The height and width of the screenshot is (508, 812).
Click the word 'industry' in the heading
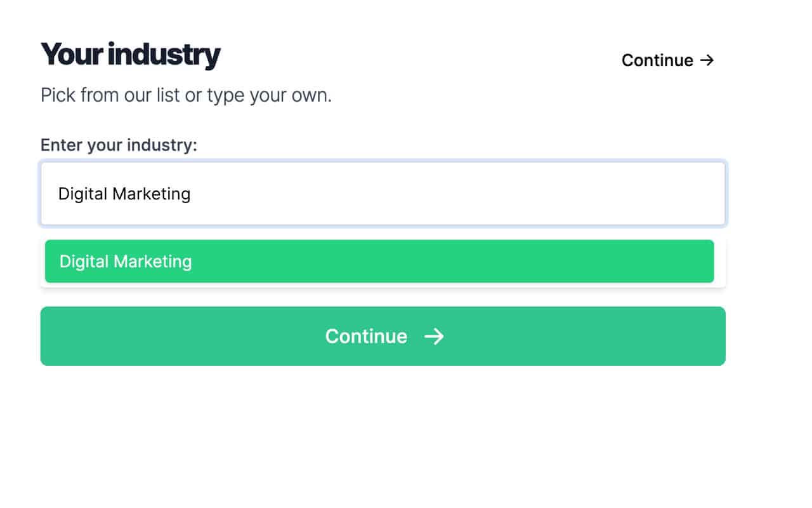tap(164, 55)
